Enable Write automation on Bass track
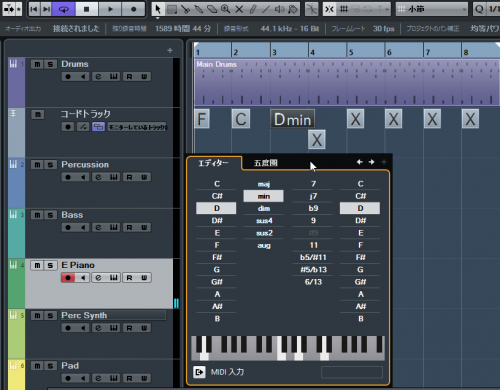Screen dimensions: 500x390 (144, 228)
